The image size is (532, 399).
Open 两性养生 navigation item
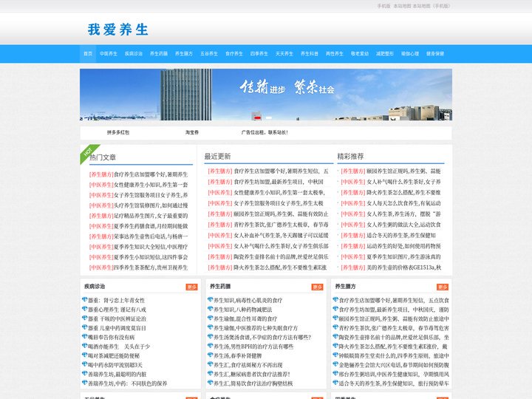pyautogui.click(x=335, y=54)
